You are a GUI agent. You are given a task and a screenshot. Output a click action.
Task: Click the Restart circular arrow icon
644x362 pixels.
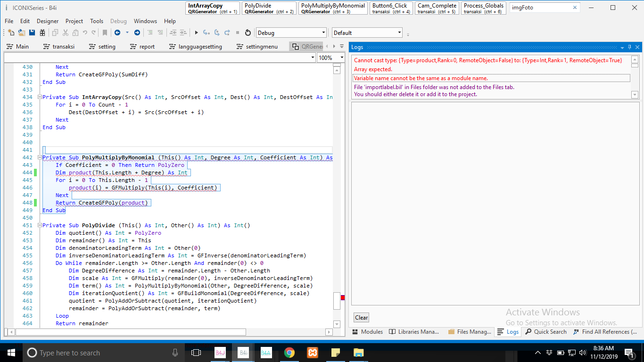[x=248, y=33]
